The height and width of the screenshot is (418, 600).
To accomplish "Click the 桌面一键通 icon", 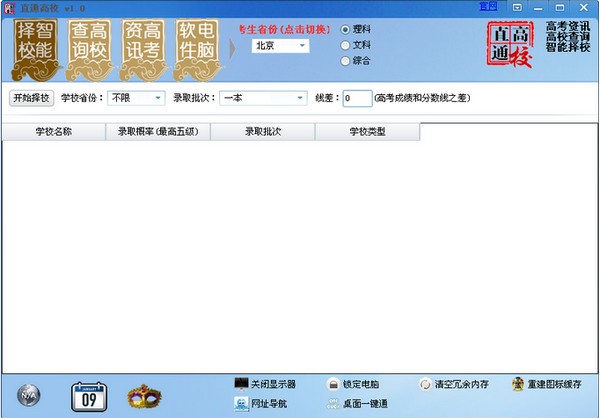I will pos(333,404).
